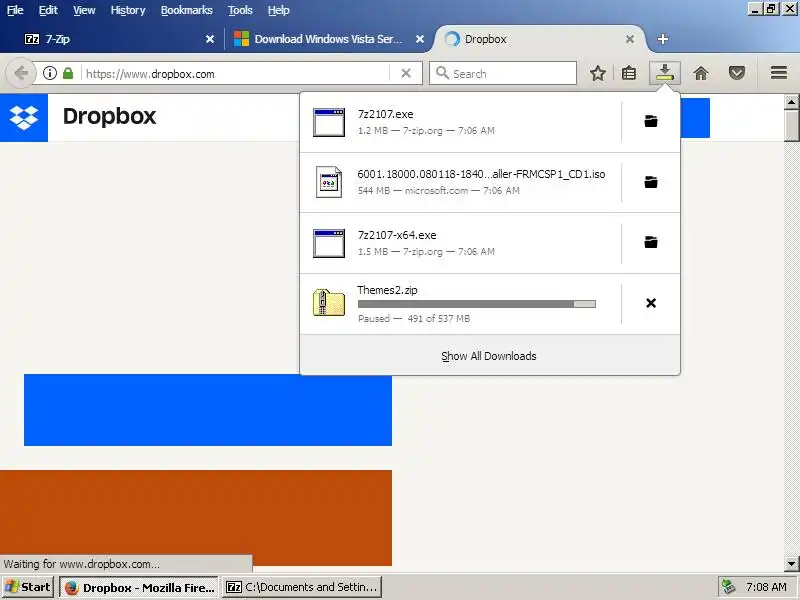
Task: Open folder containing 7z2107-x64.exe
Action: 651,242
